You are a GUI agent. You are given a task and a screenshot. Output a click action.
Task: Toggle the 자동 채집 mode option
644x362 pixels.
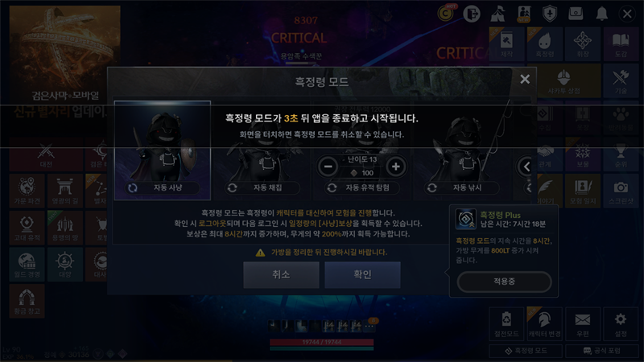(262, 187)
